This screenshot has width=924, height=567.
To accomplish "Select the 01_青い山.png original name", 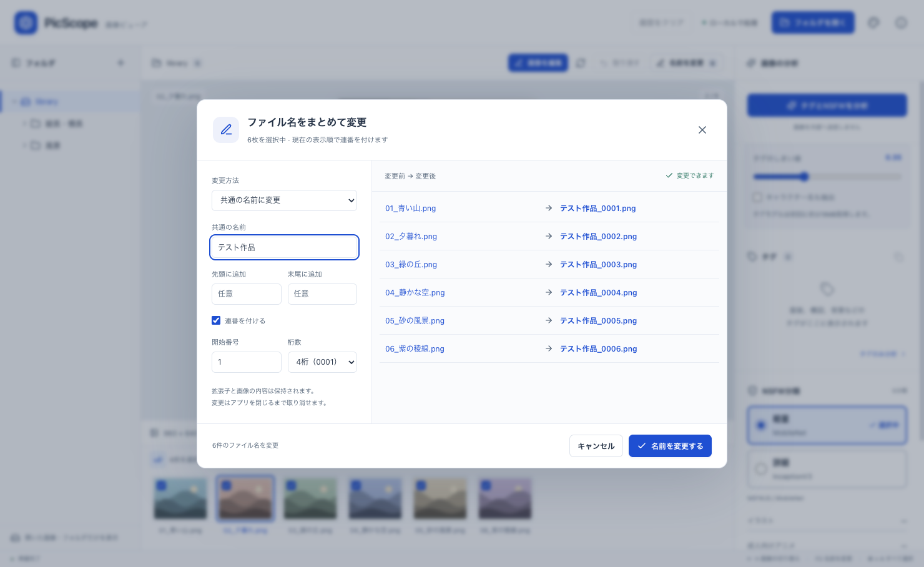I will (x=411, y=209).
